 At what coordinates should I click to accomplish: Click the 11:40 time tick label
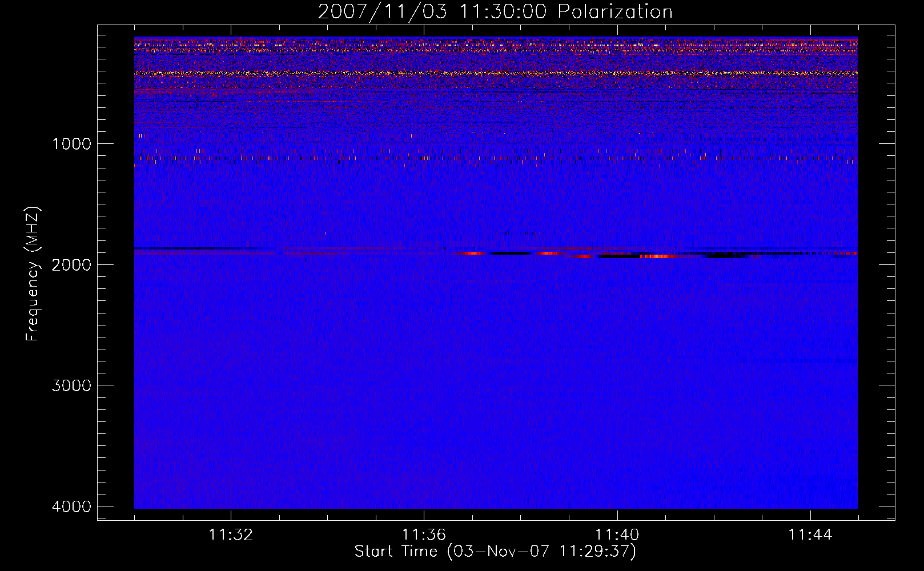[x=617, y=535]
